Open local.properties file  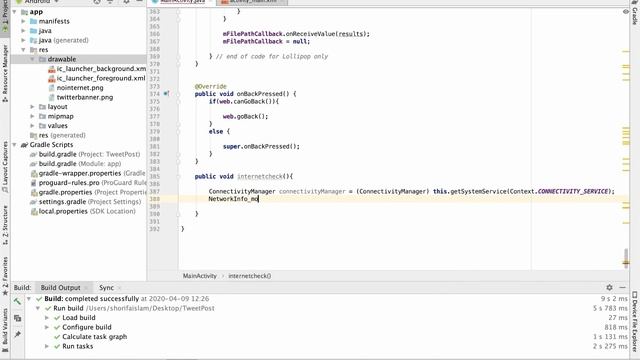coord(87,211)
